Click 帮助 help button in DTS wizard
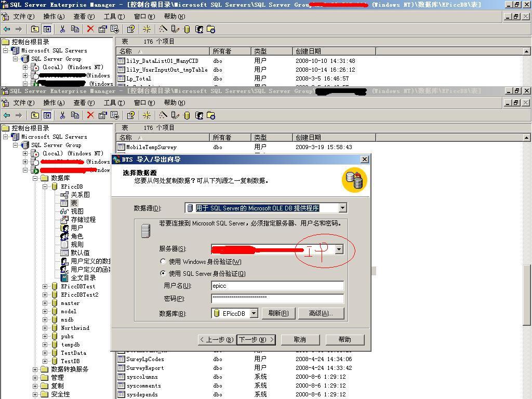 pyautogui.click(x=345, y=340)
